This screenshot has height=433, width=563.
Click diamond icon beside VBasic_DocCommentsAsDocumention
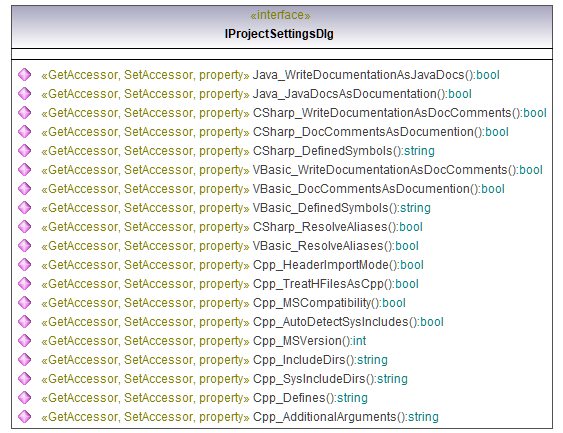pos(25,189)
